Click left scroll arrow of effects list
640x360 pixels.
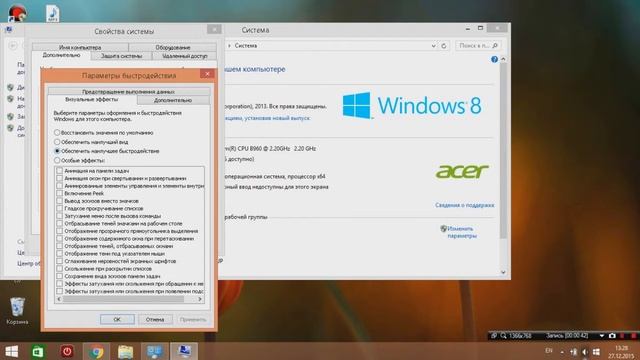(x=59, y=299)
